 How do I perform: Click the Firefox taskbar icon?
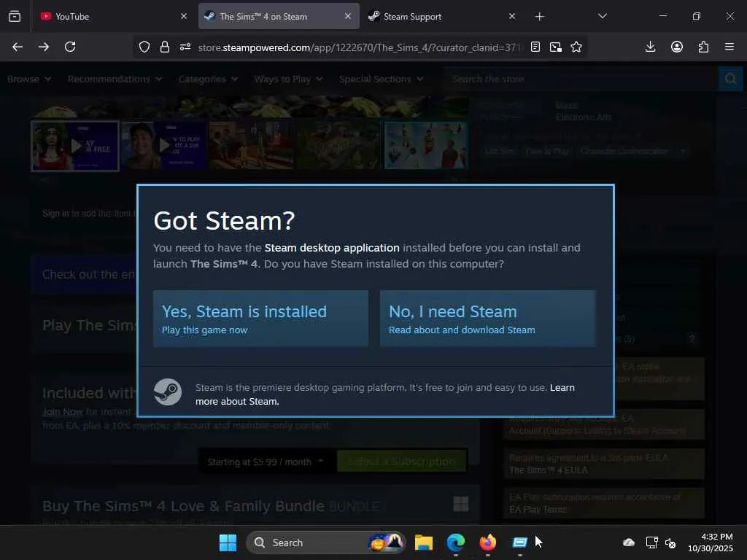tap(487, 542)
